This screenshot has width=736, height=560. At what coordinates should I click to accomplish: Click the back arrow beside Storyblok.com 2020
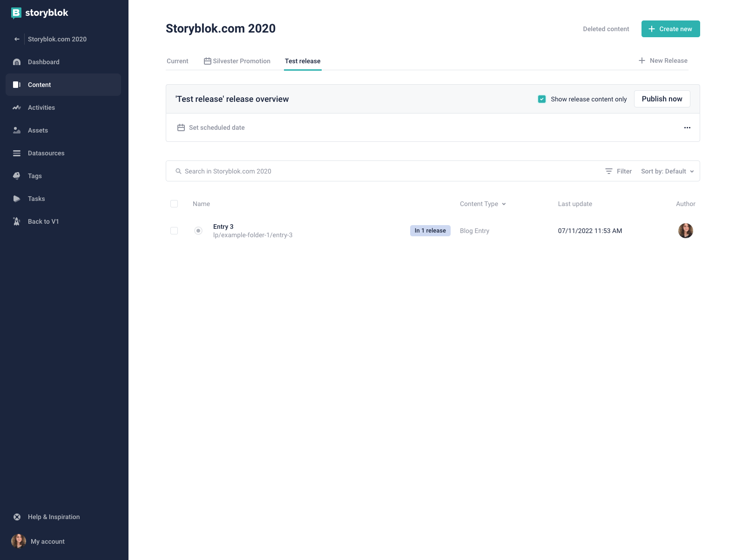click(17, 39)
